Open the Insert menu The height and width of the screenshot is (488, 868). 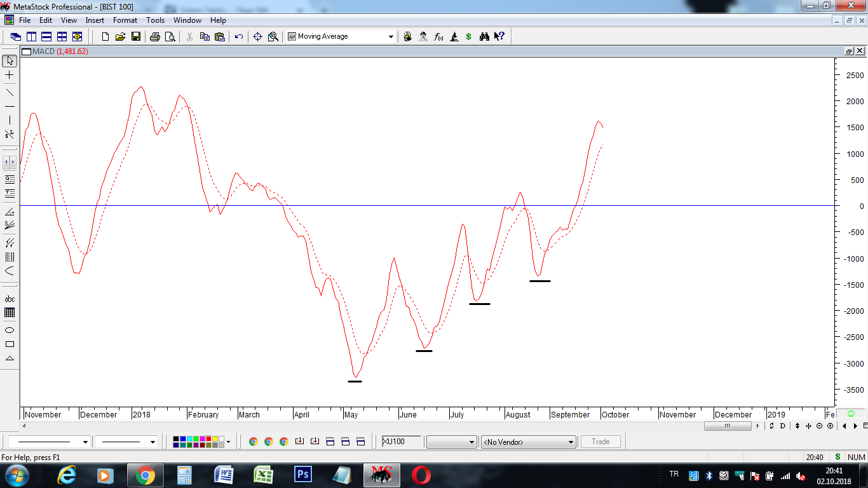pos(95,20)
